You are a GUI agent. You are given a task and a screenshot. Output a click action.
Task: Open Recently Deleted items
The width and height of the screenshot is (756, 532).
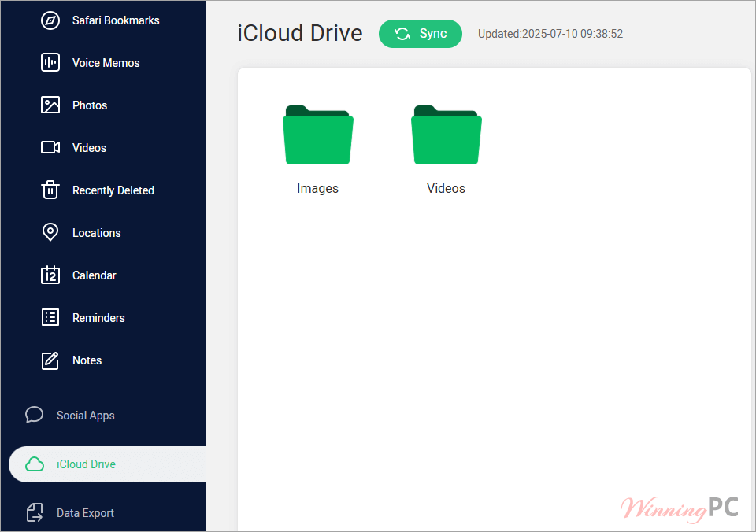pyautogui.click(x=113, y=190)
